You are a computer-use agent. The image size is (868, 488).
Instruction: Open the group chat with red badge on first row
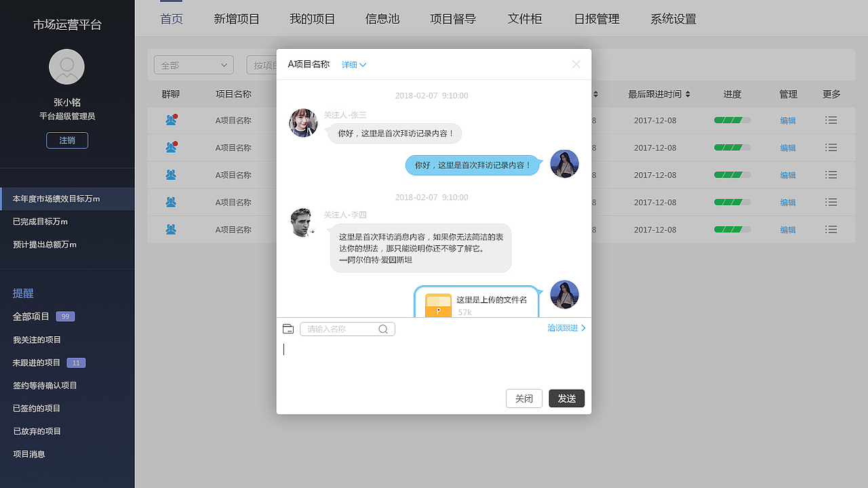click(171, 120)
